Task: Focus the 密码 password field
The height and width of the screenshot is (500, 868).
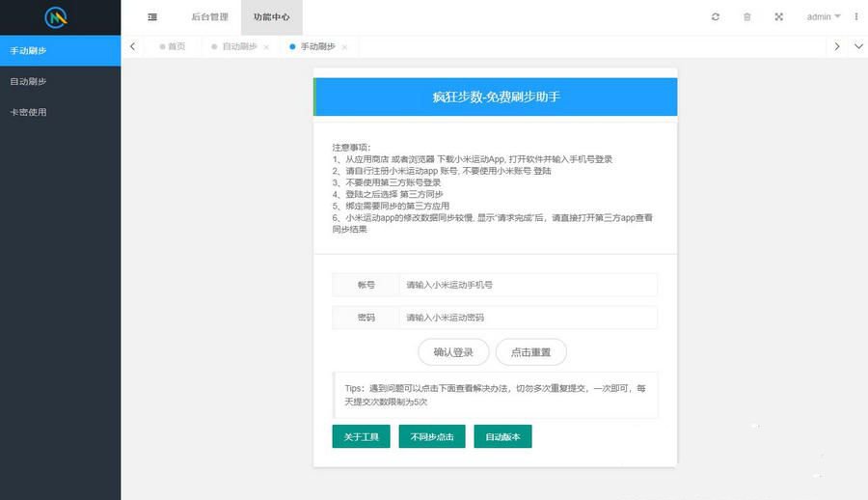Action: (529, 318)
